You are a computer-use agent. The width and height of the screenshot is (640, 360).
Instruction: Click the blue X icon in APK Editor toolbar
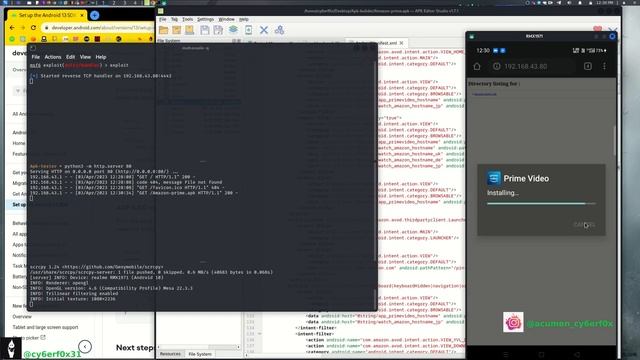click(x=264, y=30)
